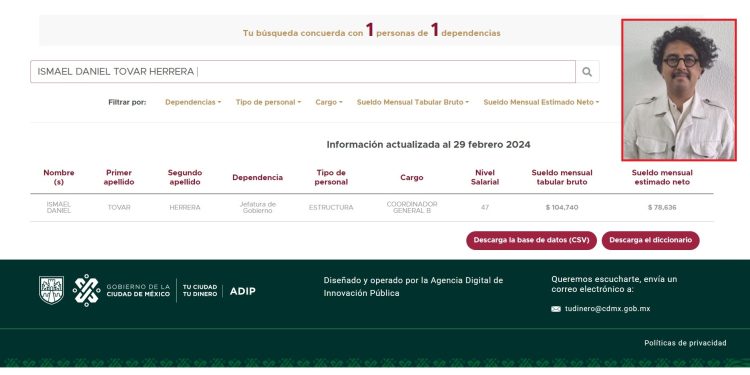Click the Tu Ciudad Tu Dinero logo
The image size is (750, 375).
(x=200, y=290)
